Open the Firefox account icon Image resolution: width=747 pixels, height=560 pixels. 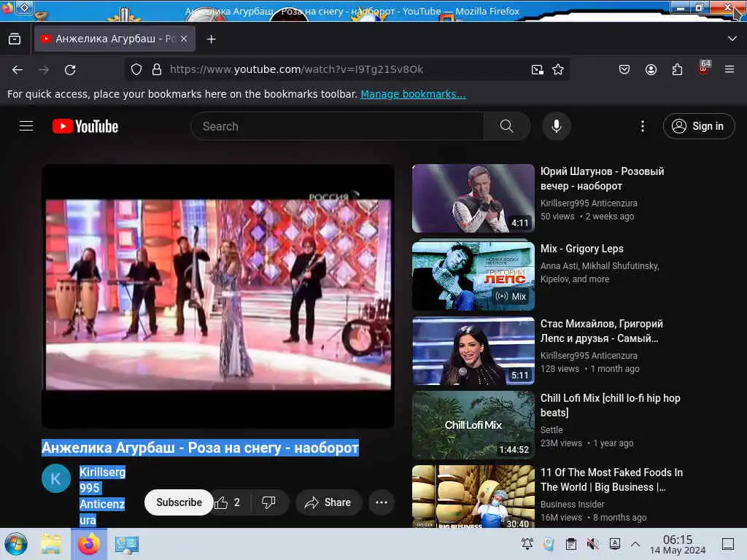click(x=651, y=69)
